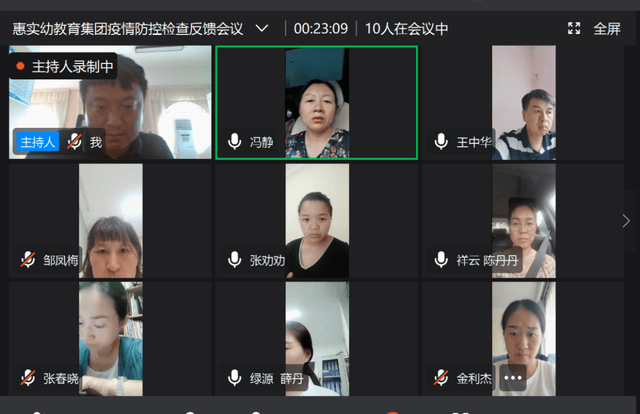
Task: Click the name label 邹凤梅
Action: [x=61, y=260]
